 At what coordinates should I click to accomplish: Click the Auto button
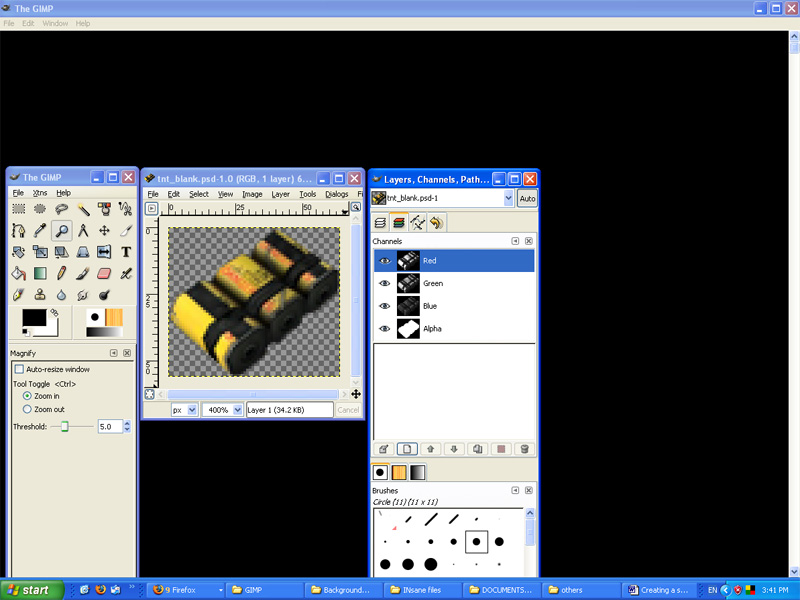[526, 198]
